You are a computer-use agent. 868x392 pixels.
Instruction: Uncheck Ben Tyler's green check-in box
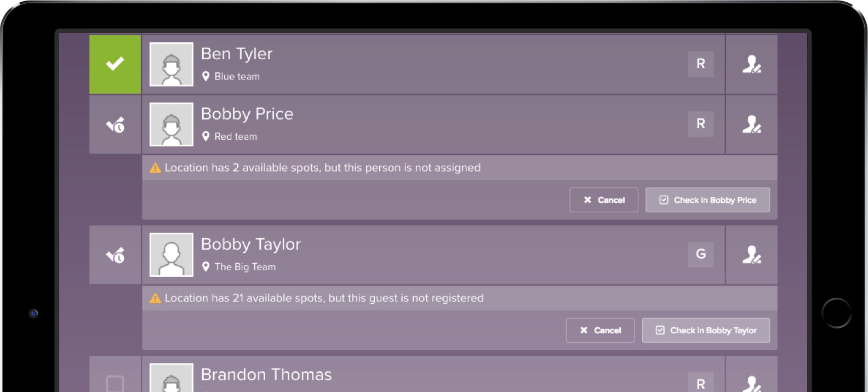point(115,64)
